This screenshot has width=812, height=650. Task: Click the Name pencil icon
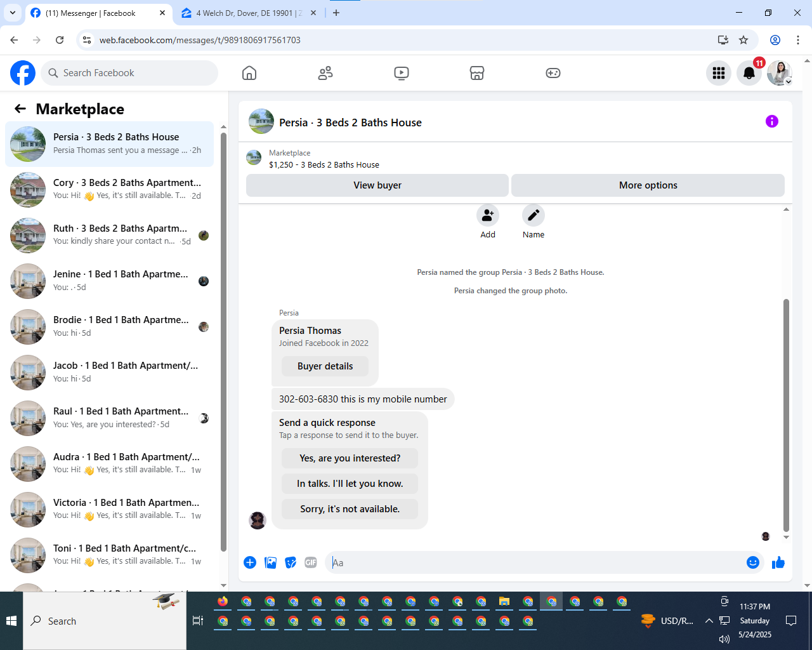tap(534, 215)
